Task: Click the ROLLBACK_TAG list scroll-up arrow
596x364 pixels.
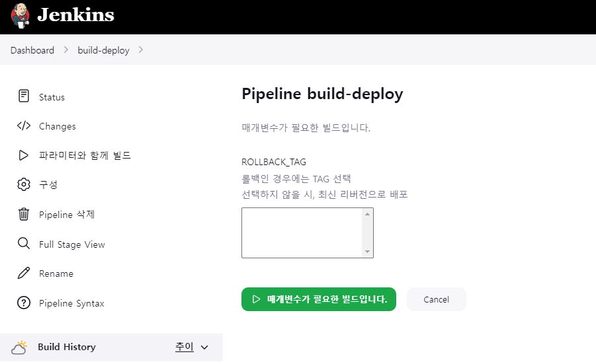Action: pyautogui.click(x=367, y=214)
